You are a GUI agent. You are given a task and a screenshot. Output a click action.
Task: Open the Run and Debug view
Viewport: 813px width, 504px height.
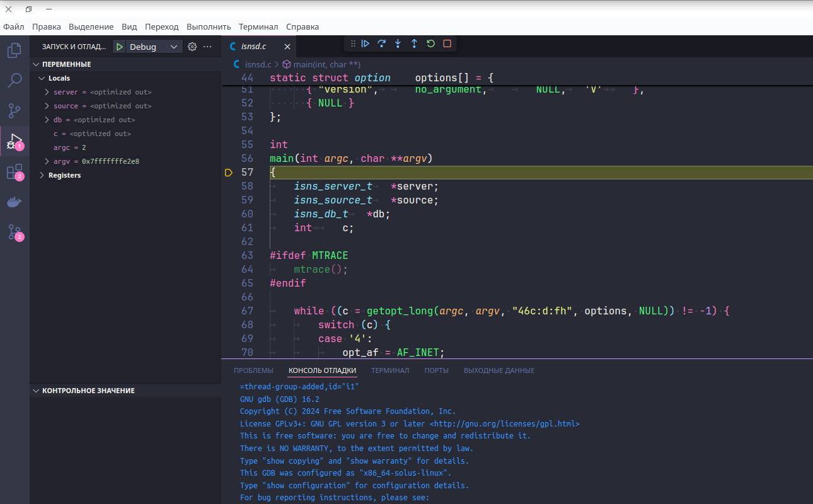pyautogui.click(x=14, y=141)
